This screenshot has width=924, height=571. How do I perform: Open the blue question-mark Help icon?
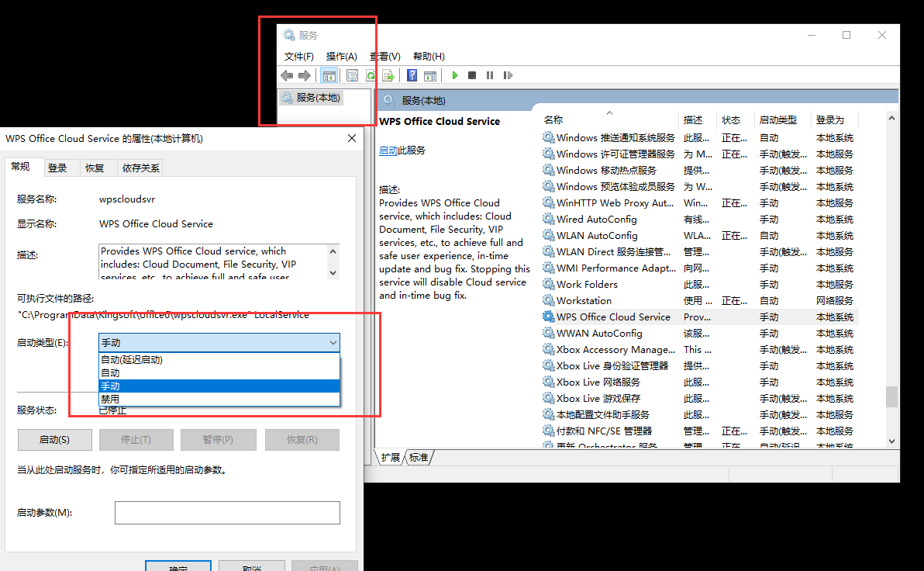point(412,75)
